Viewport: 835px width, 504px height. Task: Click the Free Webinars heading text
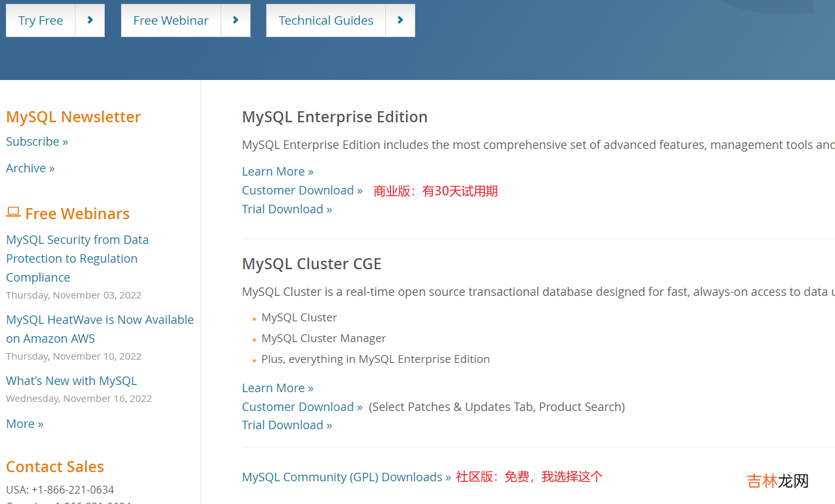point(77,213)
